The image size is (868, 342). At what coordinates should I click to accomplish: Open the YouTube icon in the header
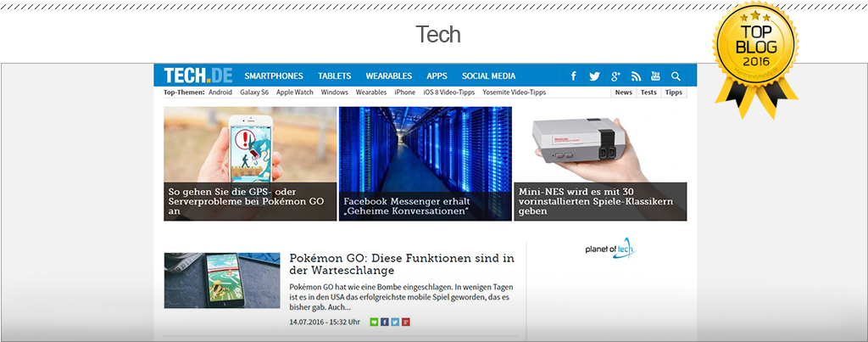click(655, 76)
